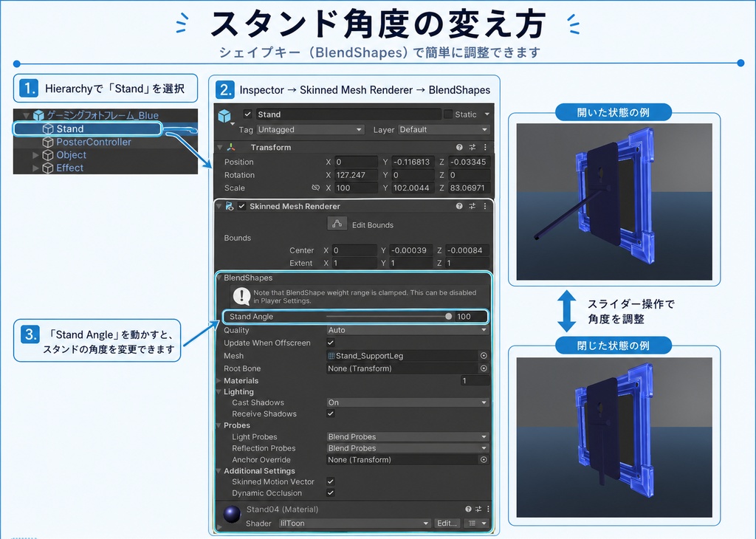Toggle Scale constrained proportions link icon
Image resolution: width=756 pixels, height=539 pixels.
click(x=316, y=188)
